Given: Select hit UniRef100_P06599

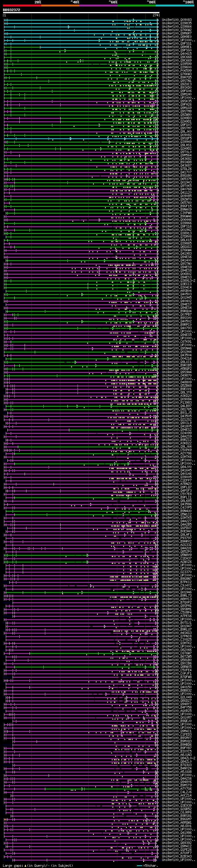Looking at the screenshot, I should click(177, 71).
